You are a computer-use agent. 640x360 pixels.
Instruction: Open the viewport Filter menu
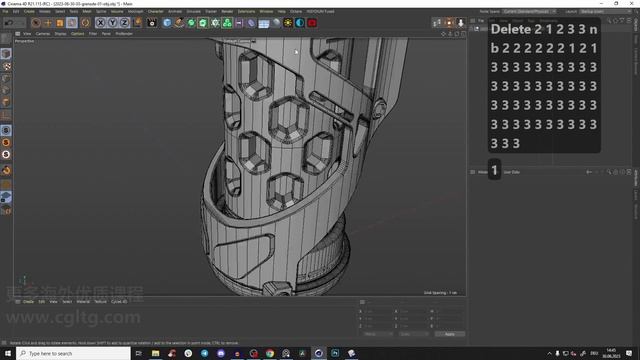tap(93, 34)
